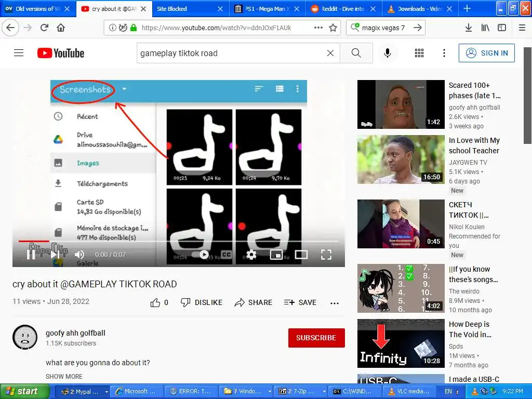Open the browser hamburger menu
This screenshot has height=399, width=532.
tap(522, 28)
